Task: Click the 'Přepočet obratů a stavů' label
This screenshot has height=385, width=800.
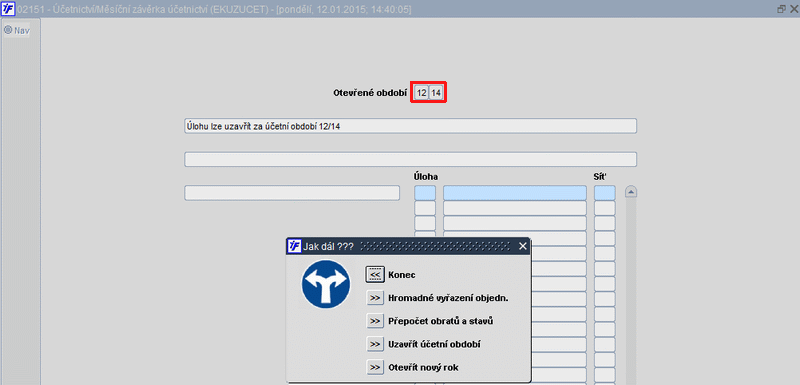Action: coord(441,322)
